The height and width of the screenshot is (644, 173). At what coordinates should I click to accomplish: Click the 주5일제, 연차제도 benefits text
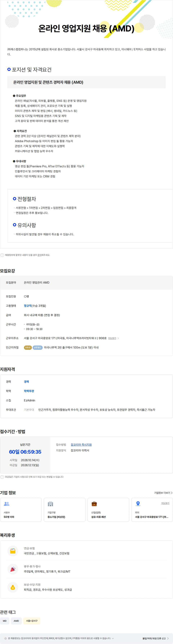[x=47, y=571]
